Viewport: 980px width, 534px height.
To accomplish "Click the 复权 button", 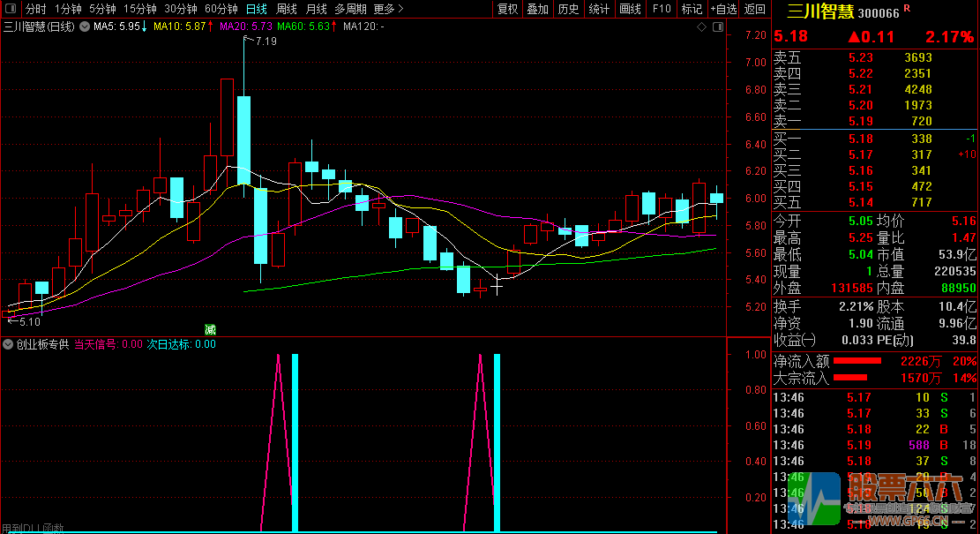I will pos(508,9).
